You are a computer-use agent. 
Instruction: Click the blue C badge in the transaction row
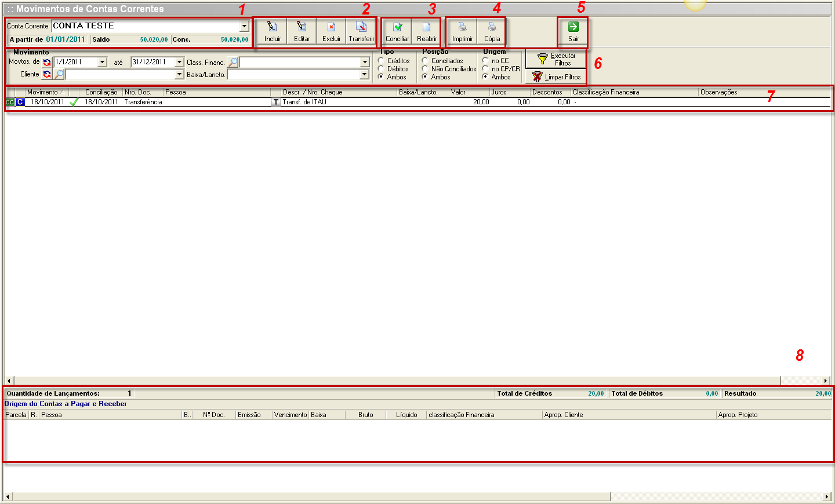pos(20,102)
